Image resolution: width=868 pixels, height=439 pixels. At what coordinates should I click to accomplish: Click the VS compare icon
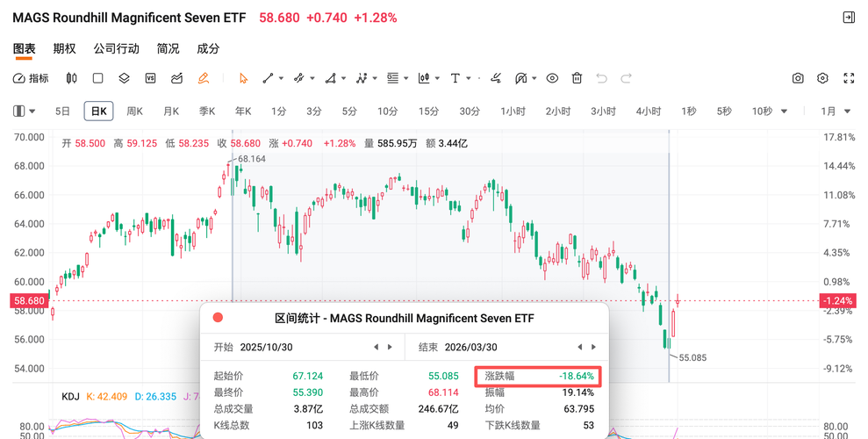click(x=151, y=79)
